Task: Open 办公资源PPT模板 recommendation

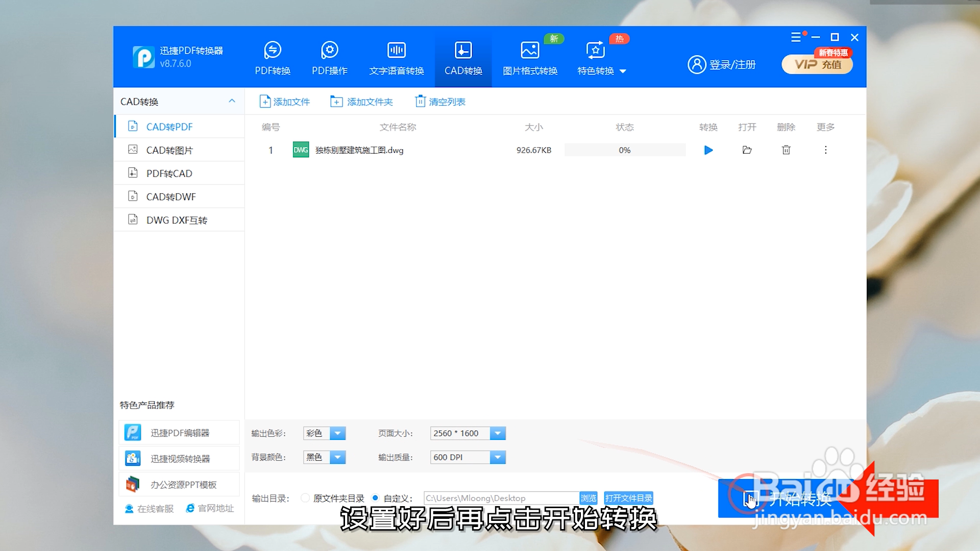Action: point(179,484)
